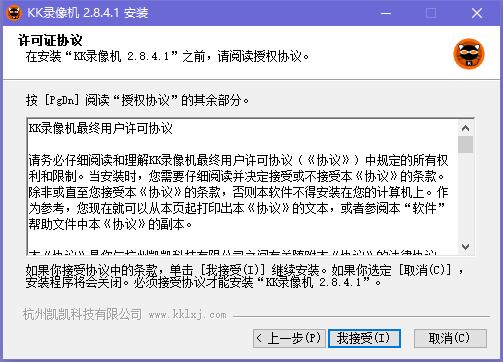Go back with the 上一步(P) button

coord(289,338)
